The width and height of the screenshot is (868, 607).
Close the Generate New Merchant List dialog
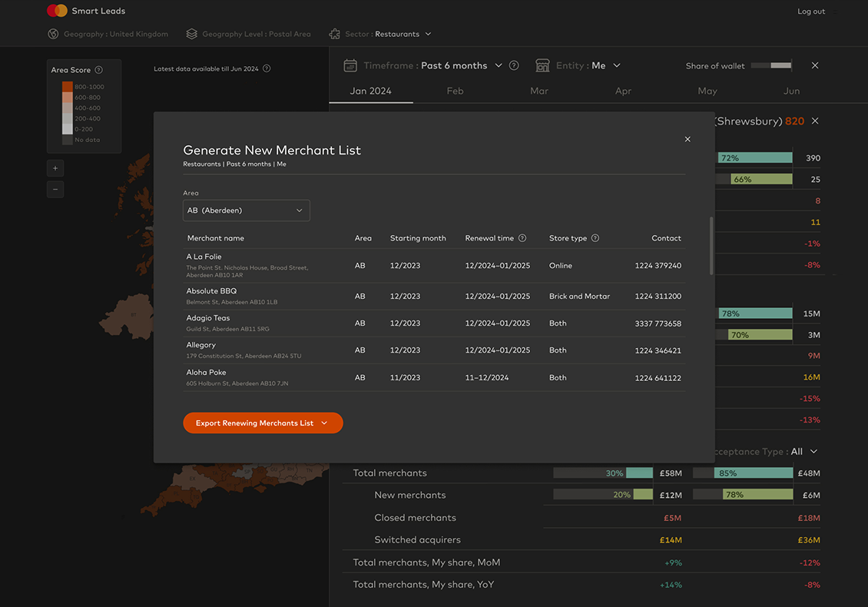(x=687, y=139)
